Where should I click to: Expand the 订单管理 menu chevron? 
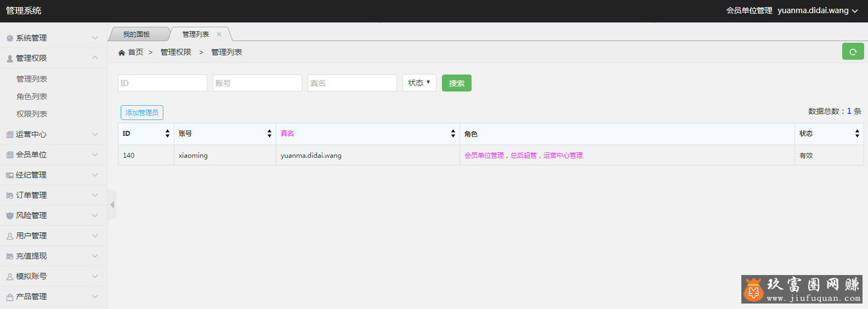(95, 195)
